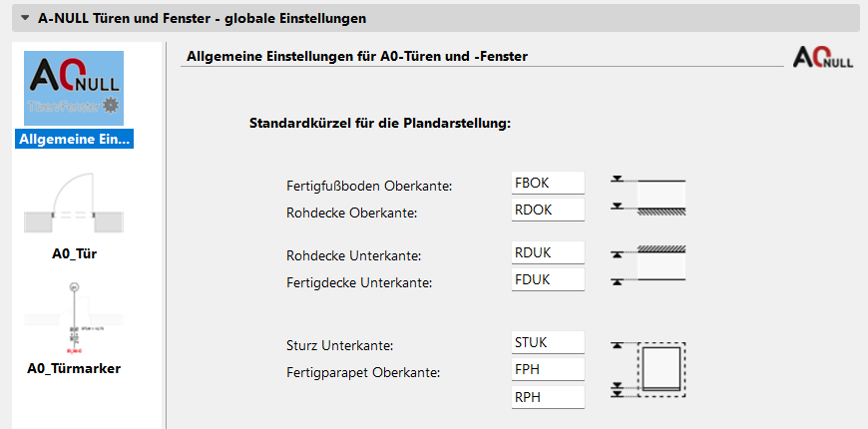This screenshot has height=429, width=868.
Task: Edit the FBOK abbreviation field
Action: coord(548,183)
